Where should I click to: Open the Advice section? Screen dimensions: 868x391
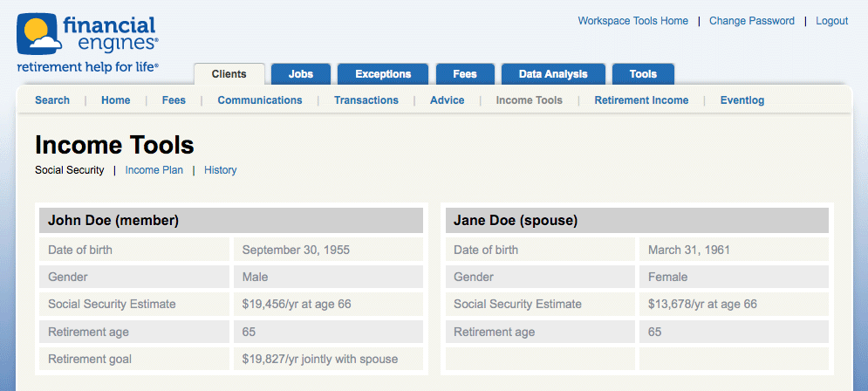447,100
